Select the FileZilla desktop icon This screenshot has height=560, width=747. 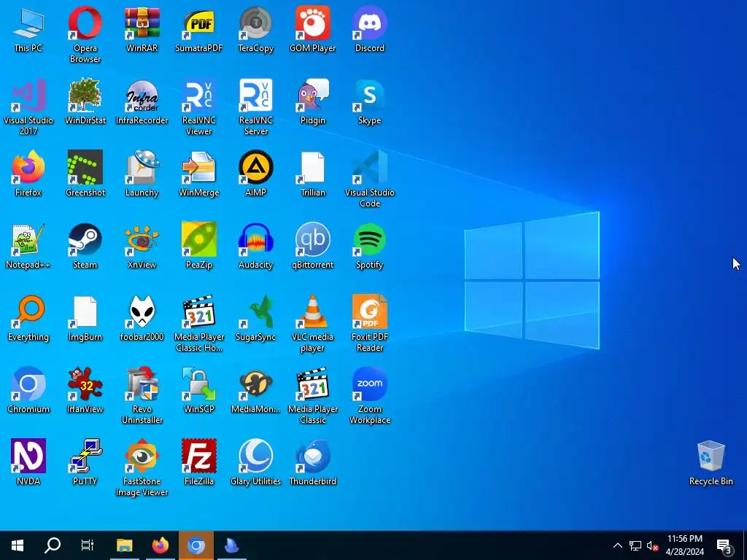(x=198, y=462)
